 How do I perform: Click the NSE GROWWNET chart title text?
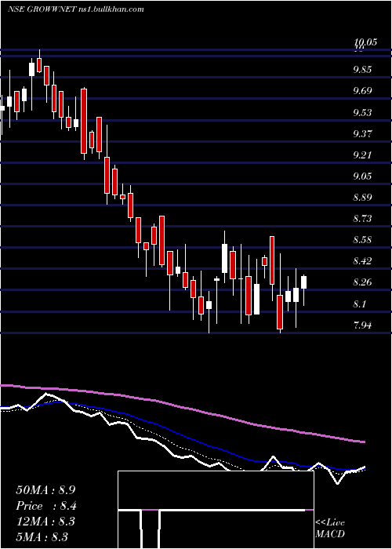[75, 9]
